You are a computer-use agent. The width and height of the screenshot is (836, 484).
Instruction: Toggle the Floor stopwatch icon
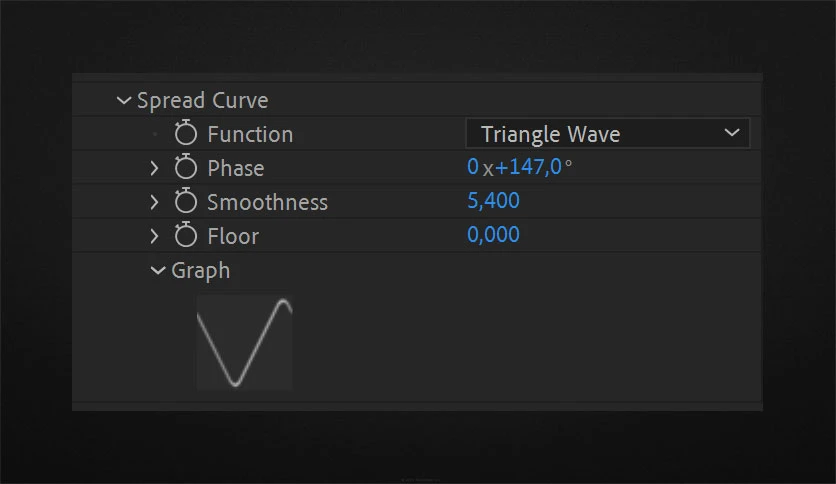(186, 235)
